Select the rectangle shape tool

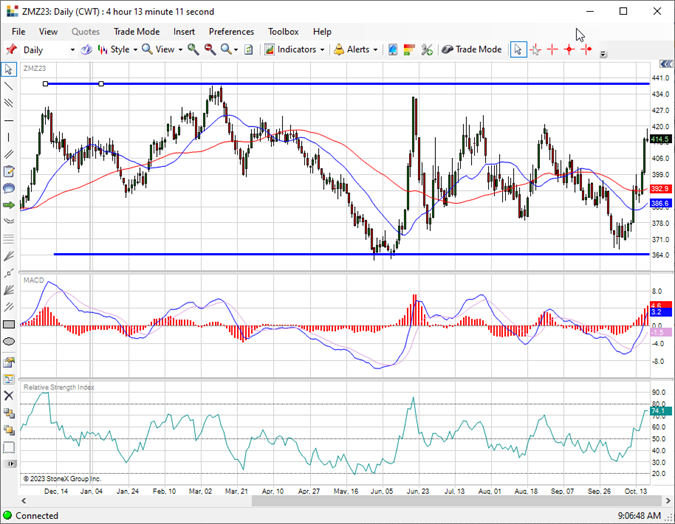point(9,324)
